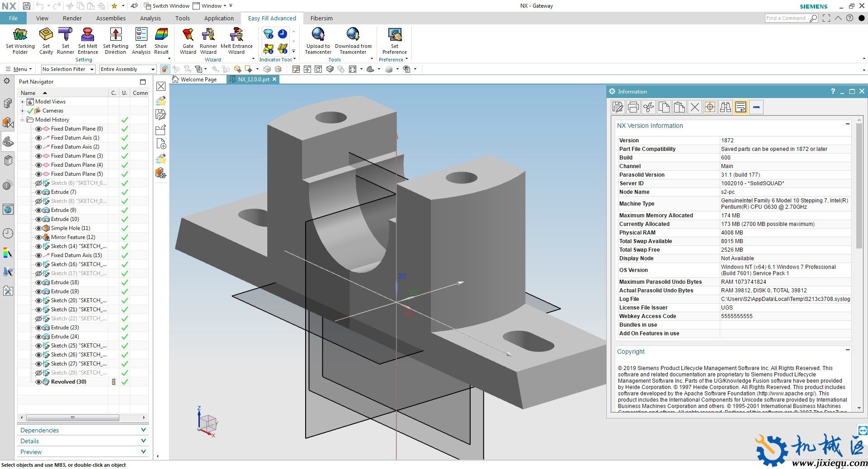Hide the Revolved (30) feature
Screen dimensions: 868x469
(38, 382)
